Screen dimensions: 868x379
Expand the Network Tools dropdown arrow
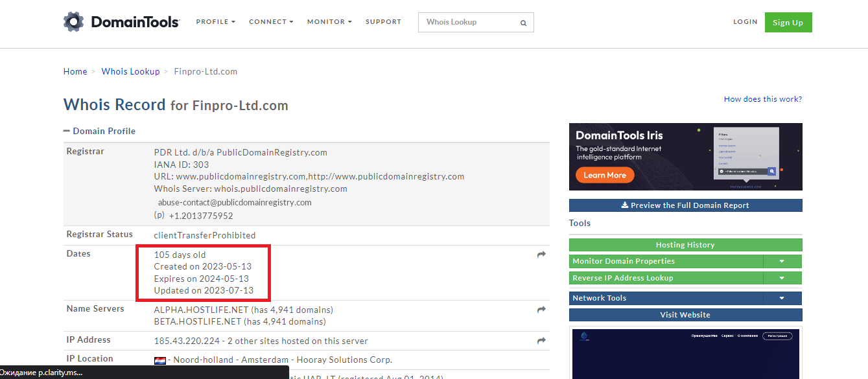point(782,298)
